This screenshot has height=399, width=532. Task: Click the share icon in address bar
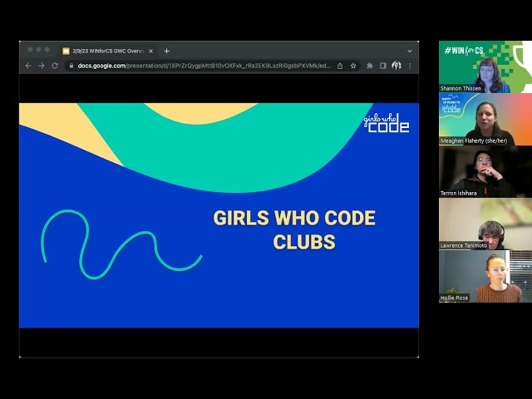click(x=340, y=66)
